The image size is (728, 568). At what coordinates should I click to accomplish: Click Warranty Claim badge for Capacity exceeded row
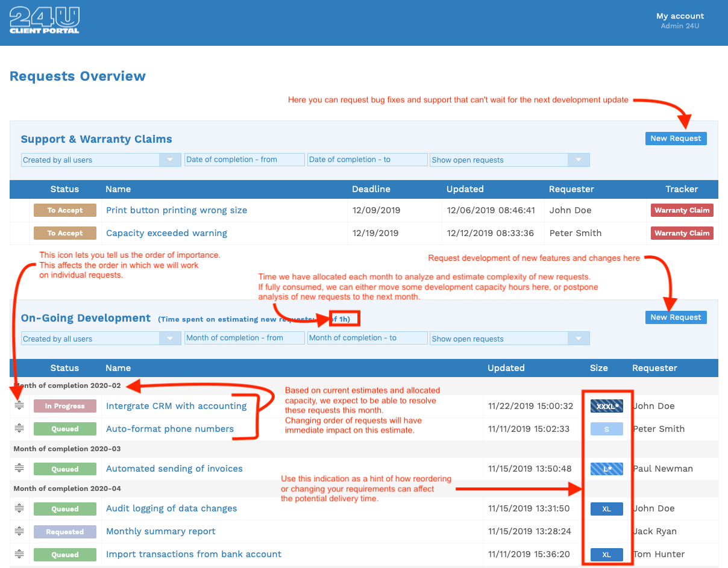(682, 233)
